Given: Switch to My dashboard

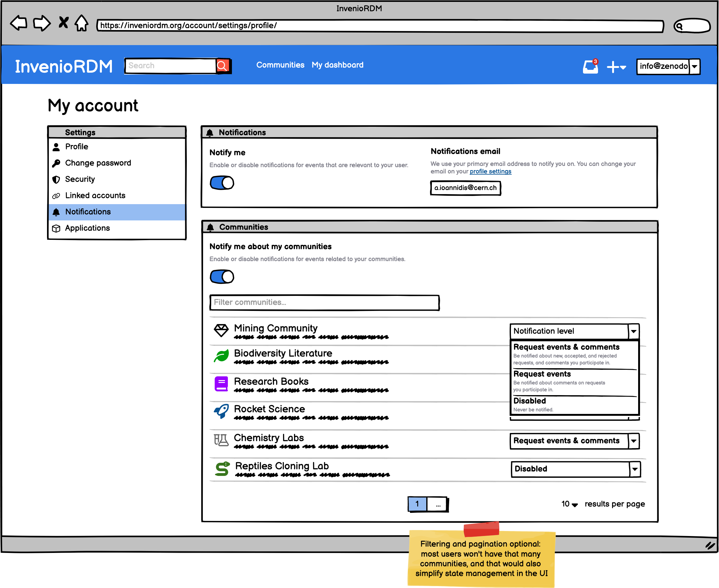Looking at the screenshot, I should coord(337,65).
